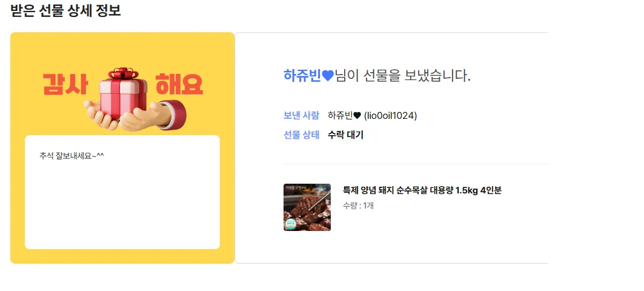The height and width of the screenshot is (291, 644).
Task: Click the 님이 선물을 보냈습니다 headline text
Action: (403, 76)
